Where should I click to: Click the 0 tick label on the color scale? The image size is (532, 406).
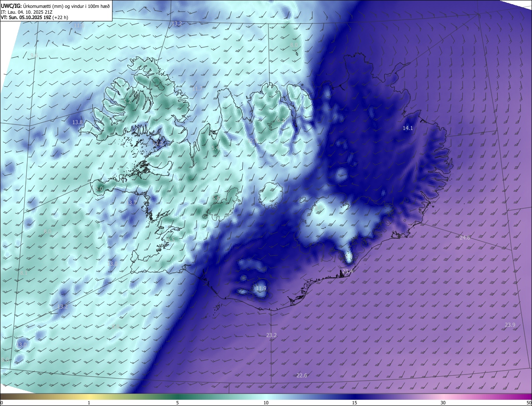click(x=2, y=403)
